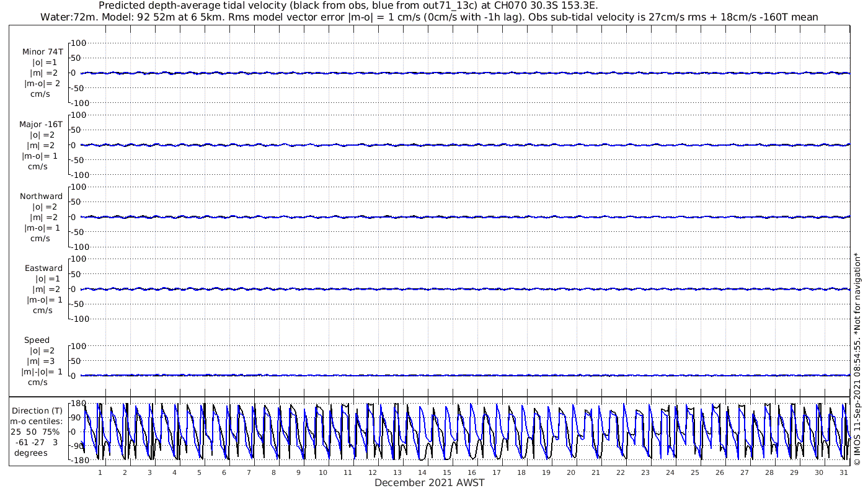Click day 1 tick label on x-axis
The height and width of the screenshot is (496, 868).
(100, 472)
